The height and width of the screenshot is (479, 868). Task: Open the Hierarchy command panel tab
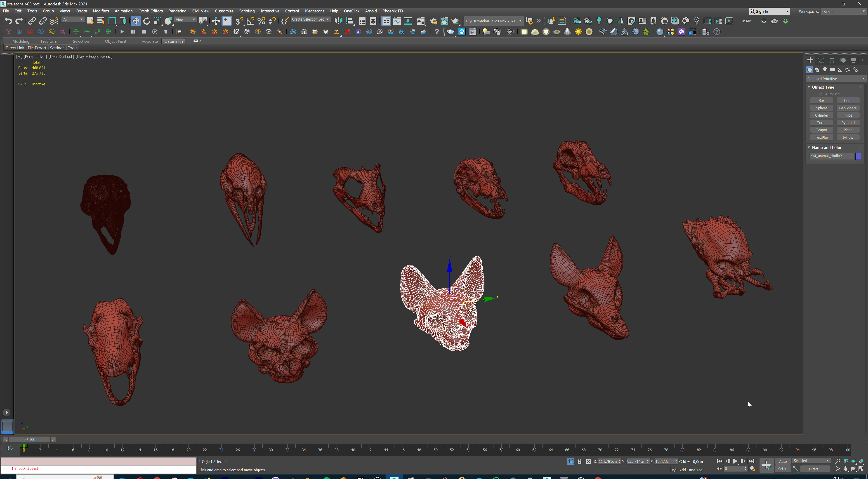coord(832,60)
